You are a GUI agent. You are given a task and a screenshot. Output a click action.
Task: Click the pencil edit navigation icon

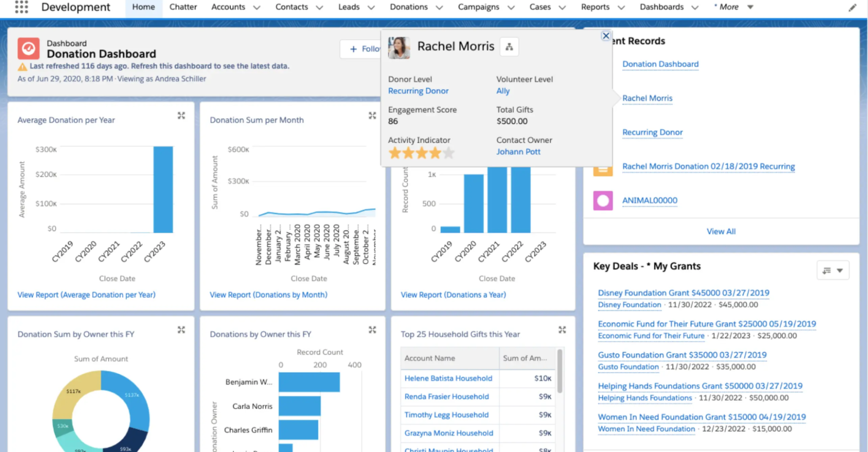click(853, 7)
